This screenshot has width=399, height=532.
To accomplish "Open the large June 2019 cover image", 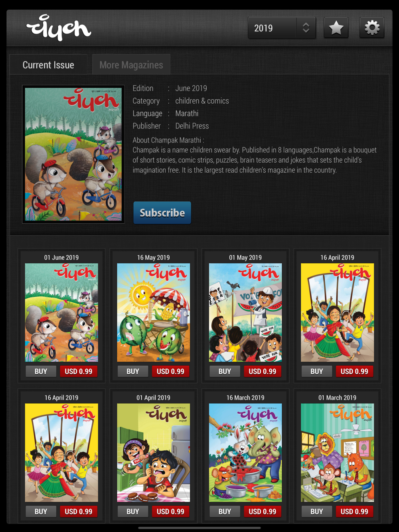I will coord(73,154).
